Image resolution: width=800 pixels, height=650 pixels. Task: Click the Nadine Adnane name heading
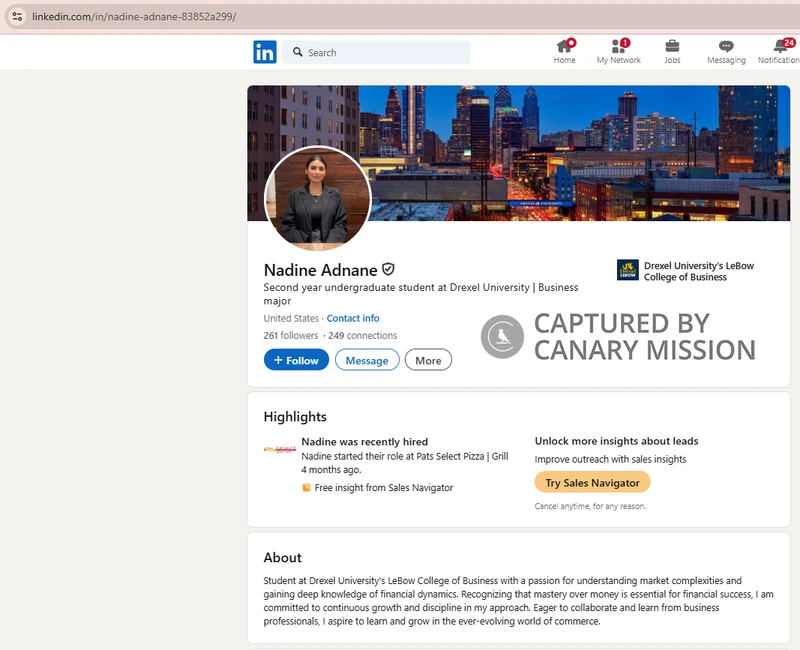[320, 270]
